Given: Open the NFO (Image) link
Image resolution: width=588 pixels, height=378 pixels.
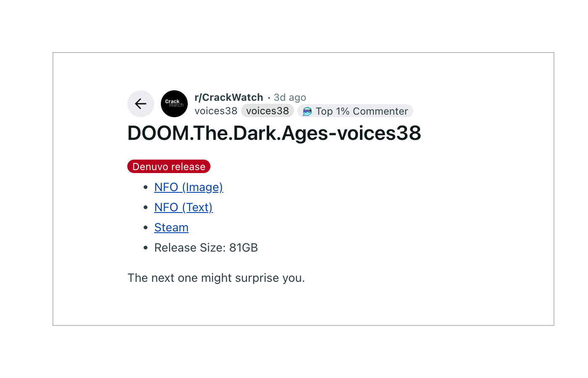Looking at the screenshot, I should click(189, 187).
